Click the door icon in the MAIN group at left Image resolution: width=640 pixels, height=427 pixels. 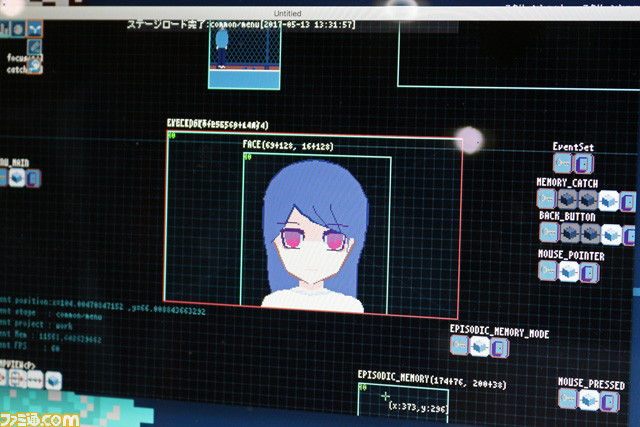pyautogui.click(x=33, y=179)
